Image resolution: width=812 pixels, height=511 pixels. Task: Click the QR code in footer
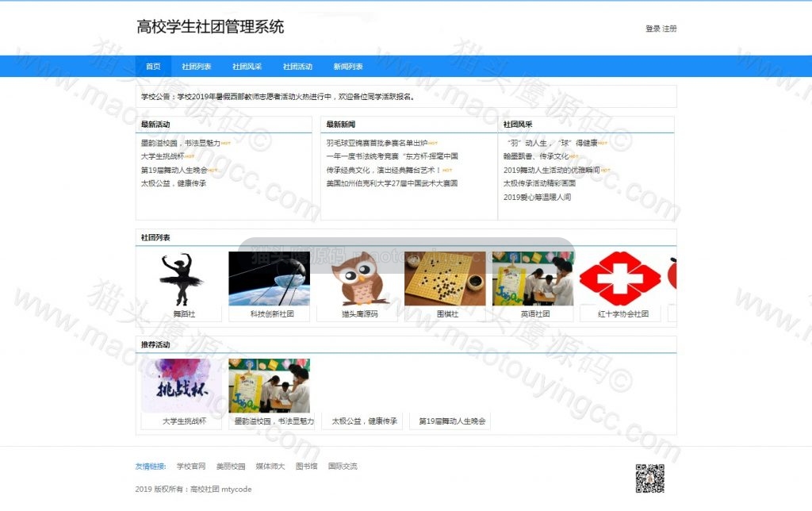(650, 478)
